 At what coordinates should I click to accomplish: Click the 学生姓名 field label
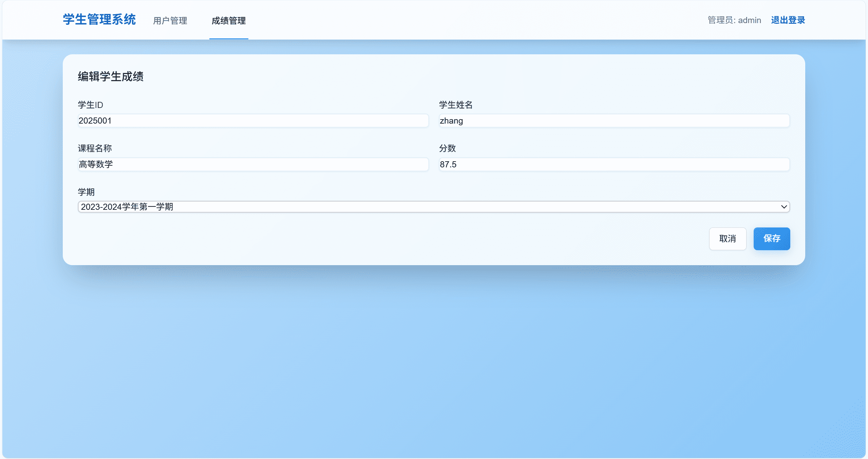455,105
